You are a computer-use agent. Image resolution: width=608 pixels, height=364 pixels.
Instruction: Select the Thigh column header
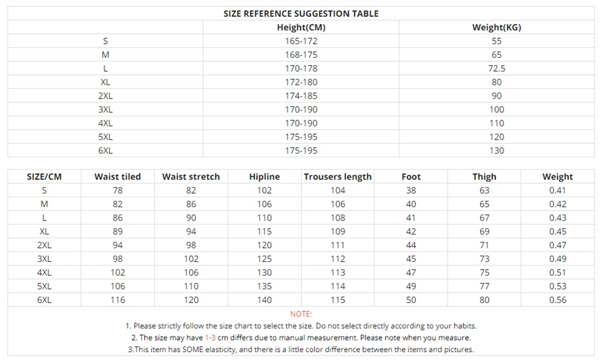tap(484, 177)
